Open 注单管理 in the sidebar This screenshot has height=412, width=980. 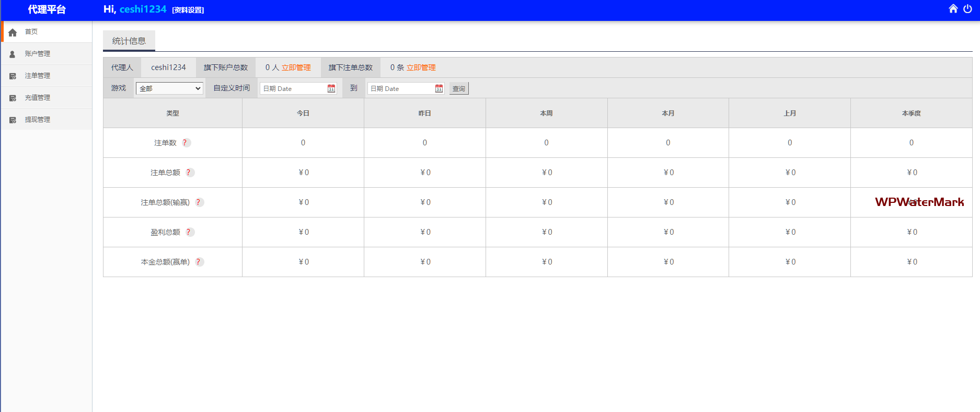tap(38, 76)
